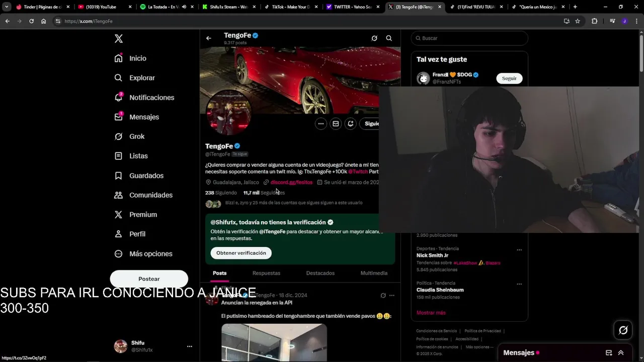Open the browser extensions puzzle icon
This screenshot has height=362, width=644.
tap(594, 21)
